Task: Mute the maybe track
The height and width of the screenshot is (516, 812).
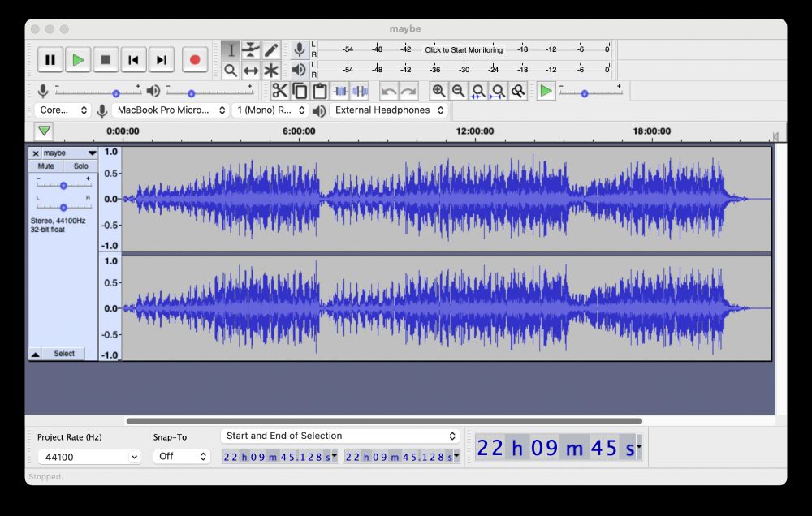Action: click(x=45, y=166)
